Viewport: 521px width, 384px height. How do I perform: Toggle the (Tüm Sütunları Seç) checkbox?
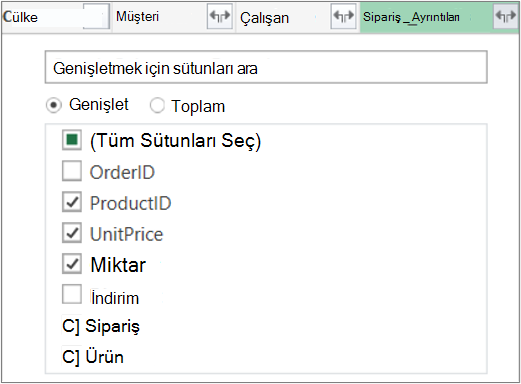(72, 140)
